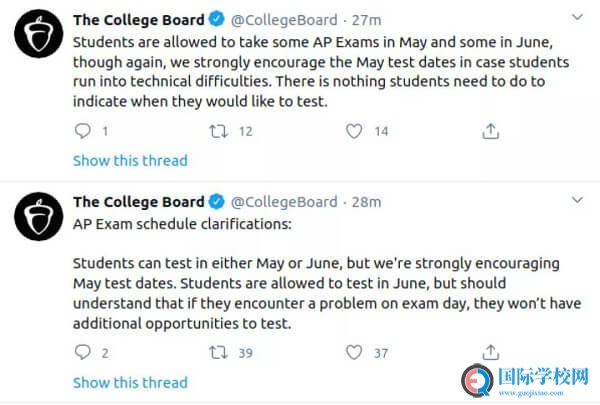
Task: Reply to the schedule clarifications tweet
Action: 84,352
